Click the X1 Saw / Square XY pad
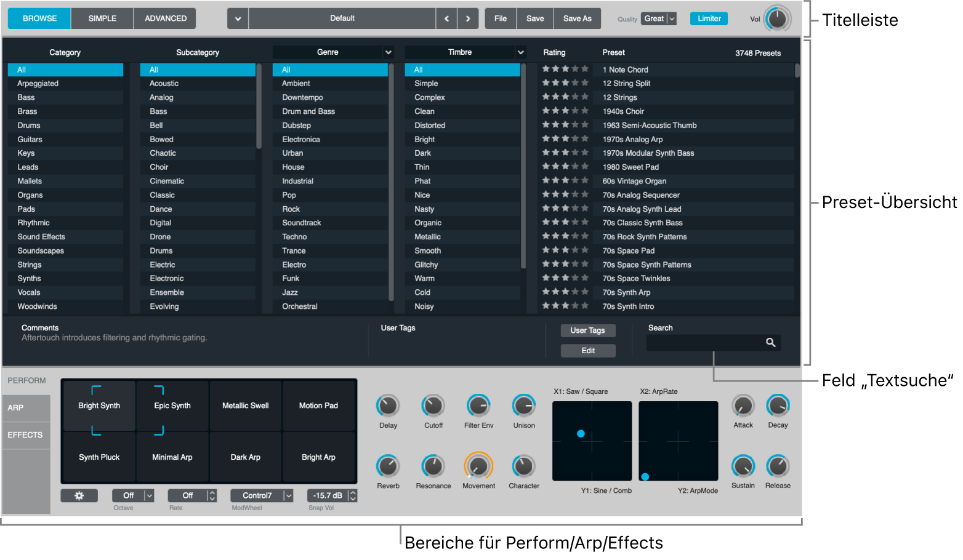Viewport: 963px width, 560px height. (592, 441)
